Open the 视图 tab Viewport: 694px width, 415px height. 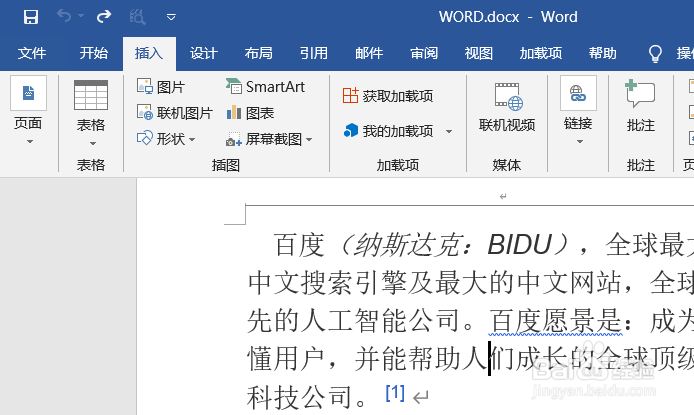click(x=478, y=54)
